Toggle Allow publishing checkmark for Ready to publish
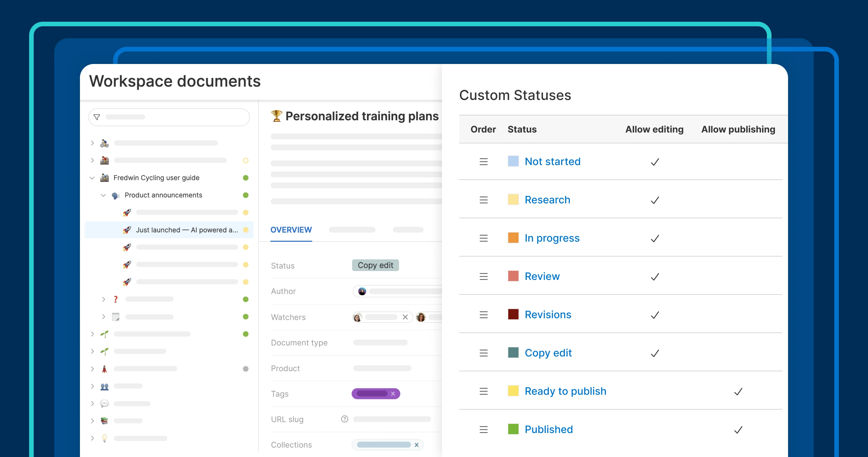 [x=738, y=391]
